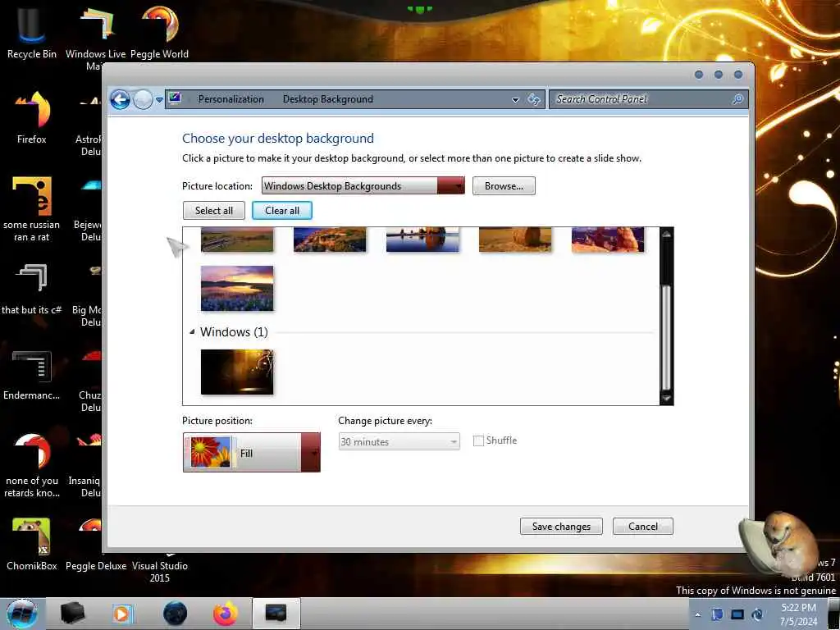Open the black box taskbar icon
This screenshot has width=840, height=630.
72,614
